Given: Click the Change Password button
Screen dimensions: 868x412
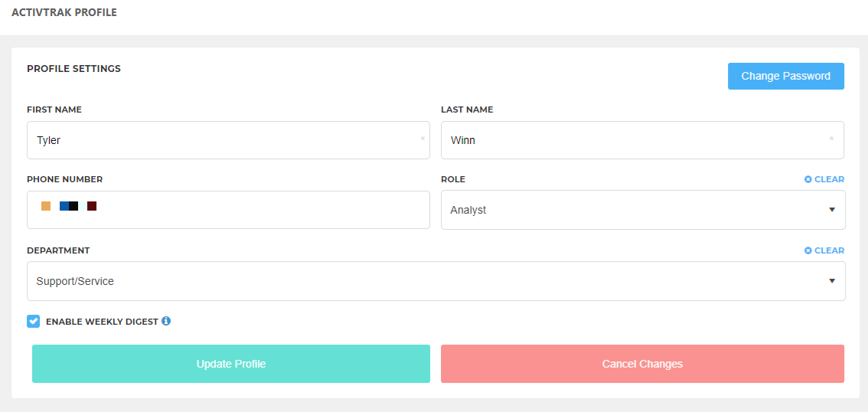Looking at the screenshot, I should pos(786,76).
